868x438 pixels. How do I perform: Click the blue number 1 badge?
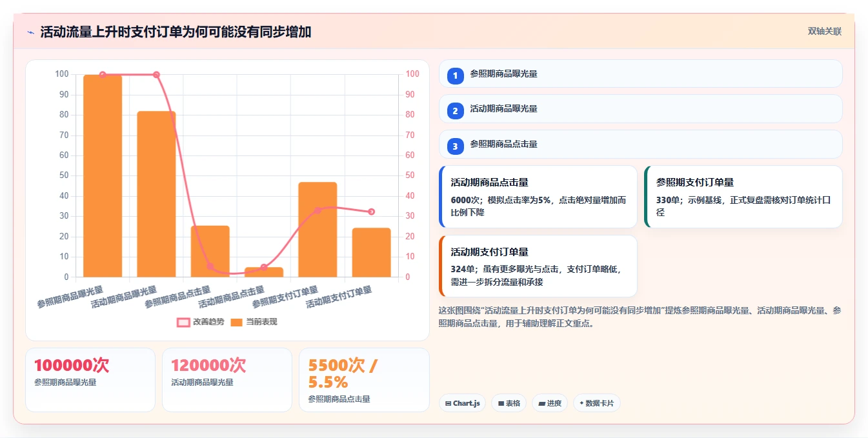(x=455, y=75)
